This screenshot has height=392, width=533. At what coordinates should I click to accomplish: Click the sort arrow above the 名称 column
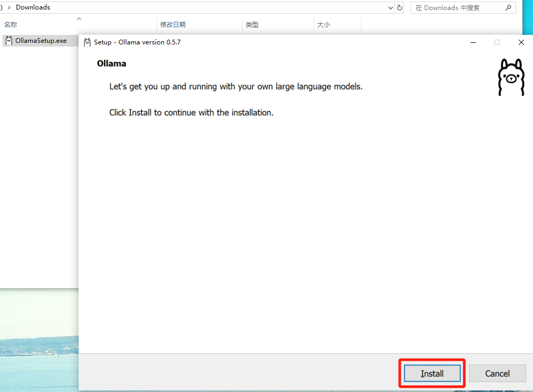79,19
